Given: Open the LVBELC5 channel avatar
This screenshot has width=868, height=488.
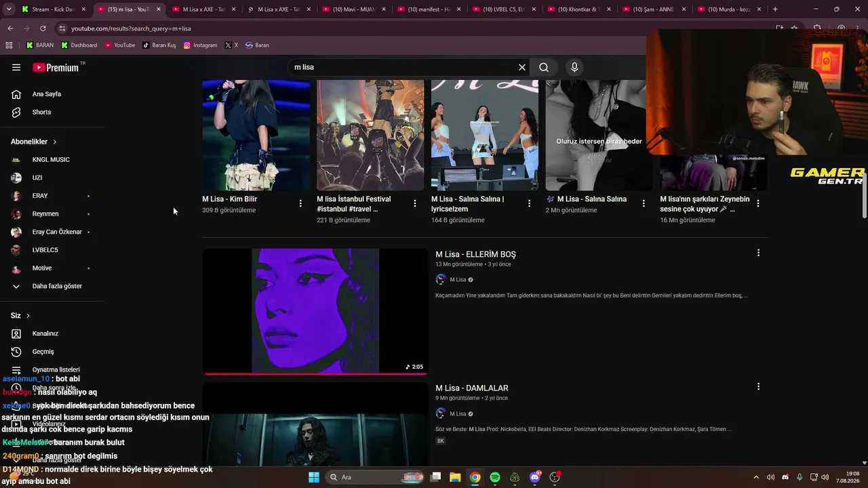Looking at the screenshot, I should click(16, 250).
